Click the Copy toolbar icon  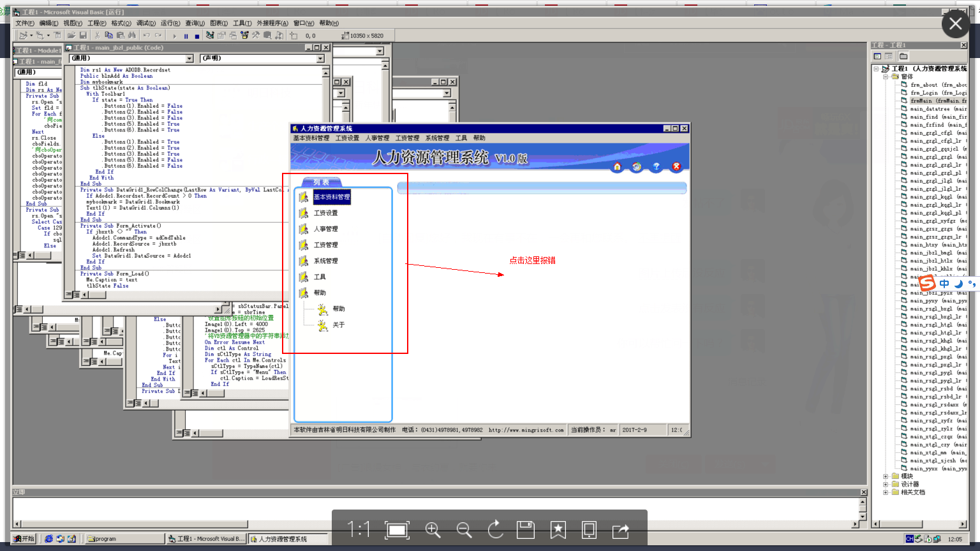(x=109, y=36)
